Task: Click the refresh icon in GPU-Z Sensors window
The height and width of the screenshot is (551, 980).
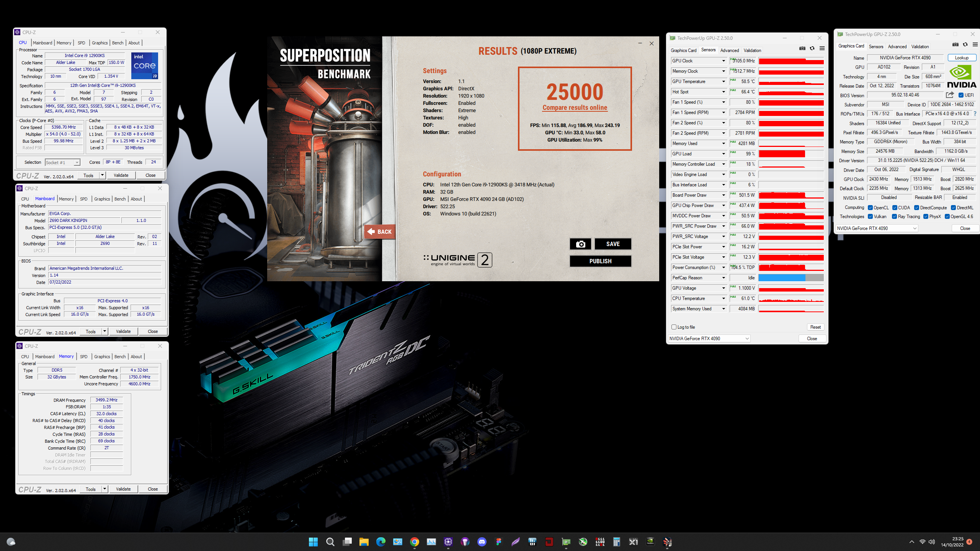Action: tap(812, 48)
